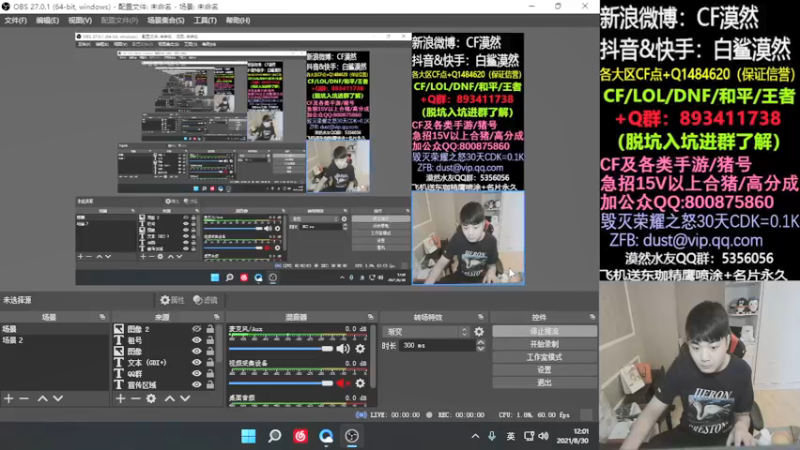This screenshot has width=800, height=450.
Task: Expand the system tray hidden icons chevron
Action: (x=475, y=436)
